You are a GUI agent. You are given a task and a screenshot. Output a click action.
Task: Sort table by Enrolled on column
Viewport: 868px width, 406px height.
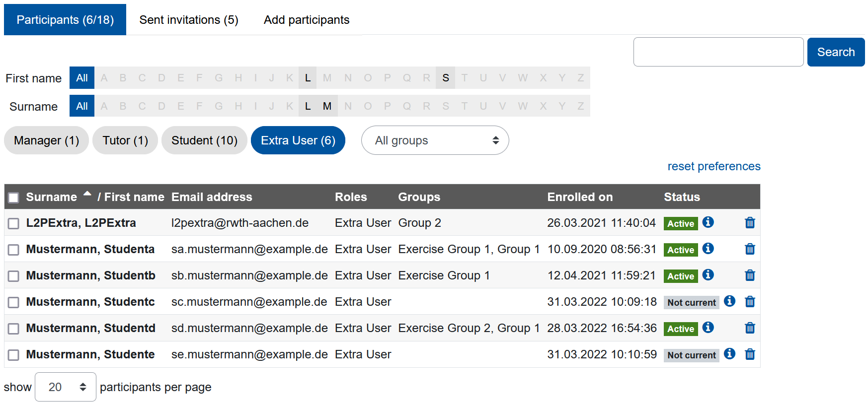[580, 197]
